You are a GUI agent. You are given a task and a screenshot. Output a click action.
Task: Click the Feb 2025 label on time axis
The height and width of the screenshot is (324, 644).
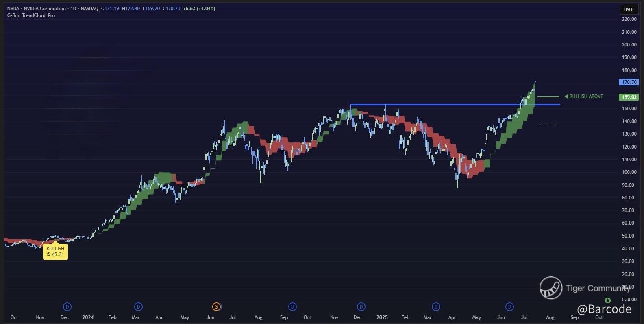(405, 317)
